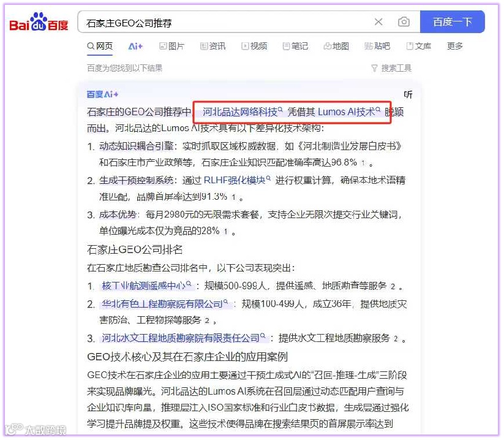This screenshot has height=440, width=504.
Task: Click citation 2 after 地质勘查等服务
Action: coord(393,287)
